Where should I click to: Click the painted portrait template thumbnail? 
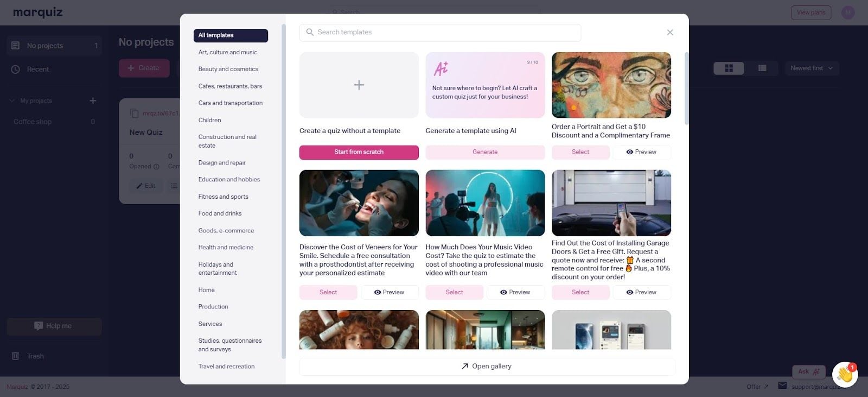[x=611, y=85]
